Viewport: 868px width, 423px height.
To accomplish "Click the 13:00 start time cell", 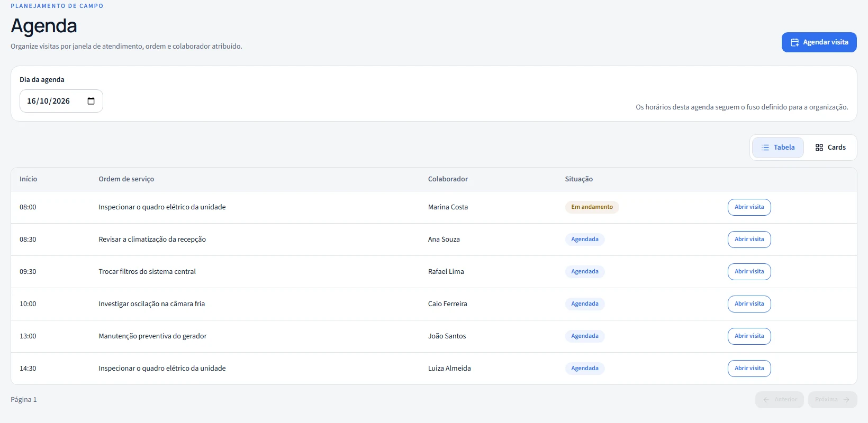I will pos(28,336).
